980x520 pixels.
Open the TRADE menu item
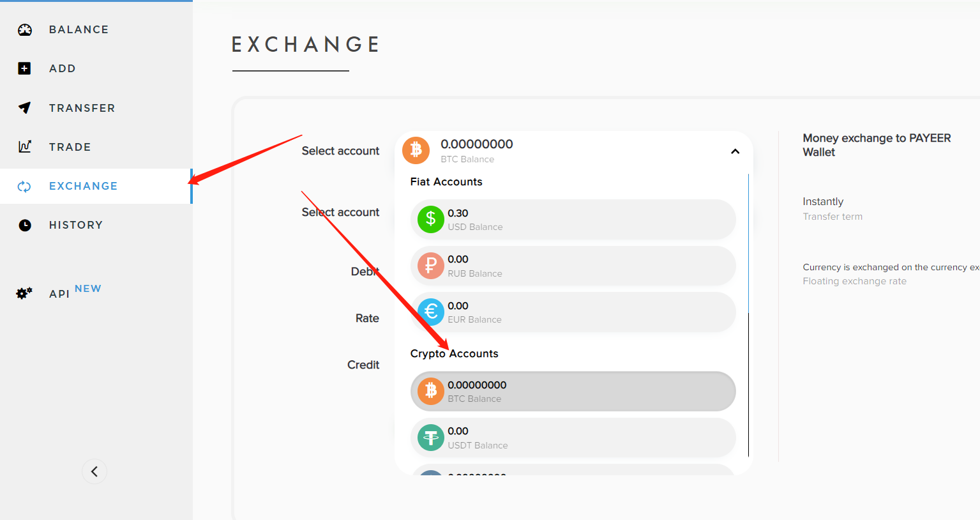(70, 147)
